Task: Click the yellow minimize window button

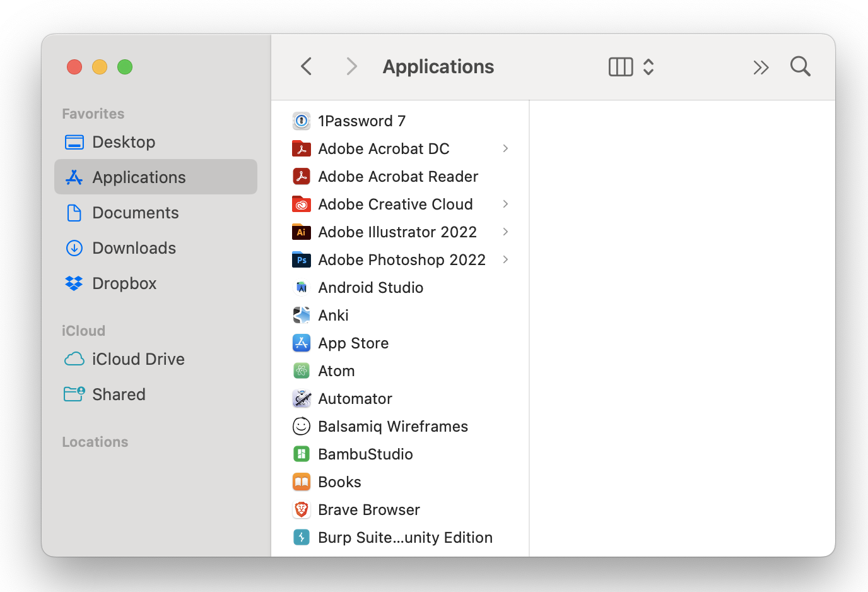Action: (100, 67)
